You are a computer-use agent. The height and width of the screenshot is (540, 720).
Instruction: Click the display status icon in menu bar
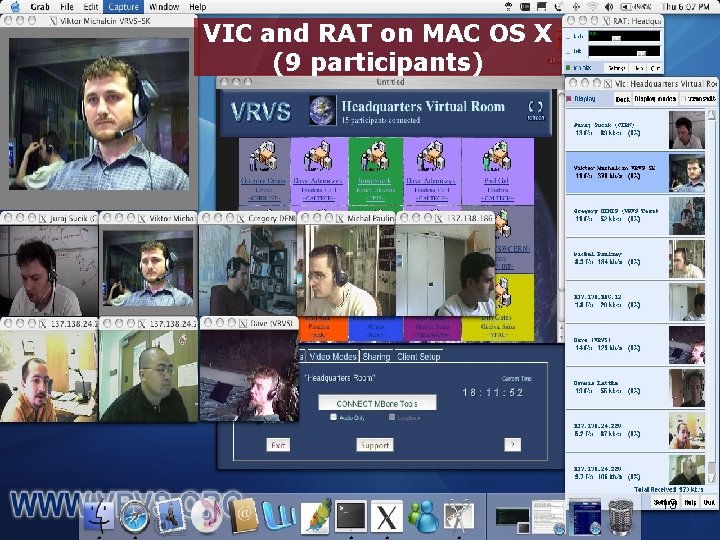pyautogui.click(x=542, y=6)
